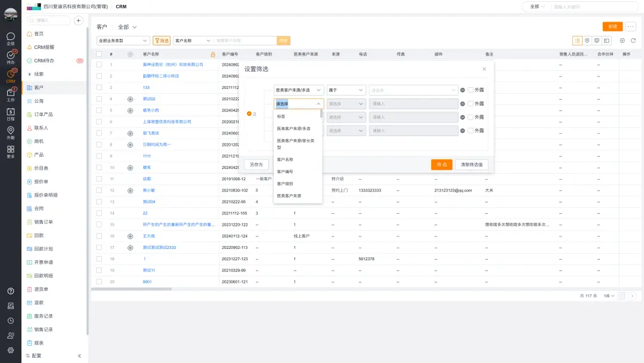This screenshot has width=644, height=363.
Task: Choose 客户名称 from the field dropdown list
Action: click(285, 159)
